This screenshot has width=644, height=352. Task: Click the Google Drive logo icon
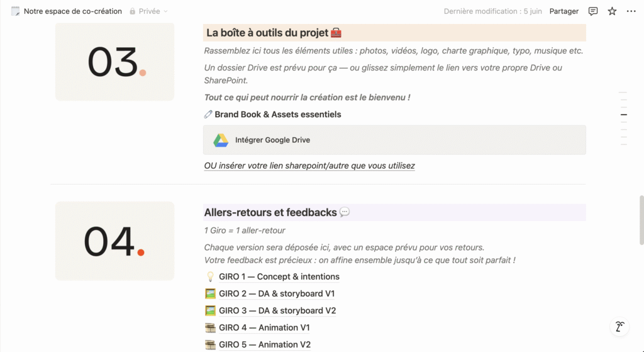[220, 140]
